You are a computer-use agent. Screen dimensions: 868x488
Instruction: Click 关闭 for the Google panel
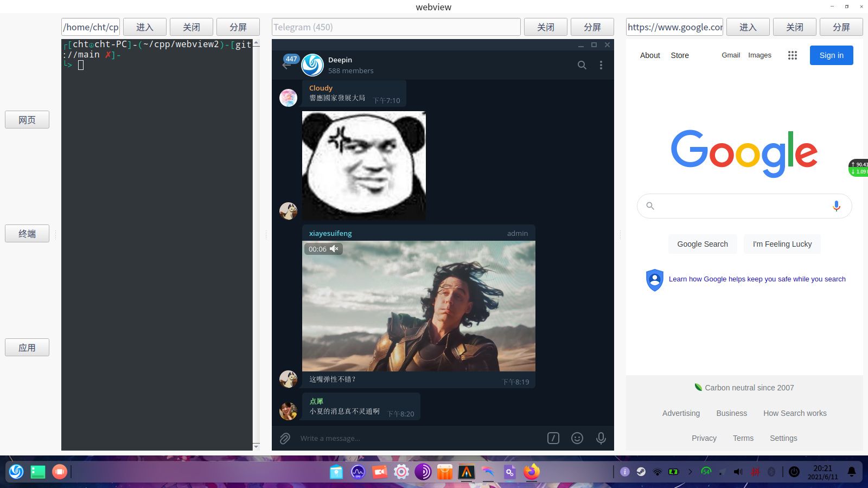pos(795,27)
